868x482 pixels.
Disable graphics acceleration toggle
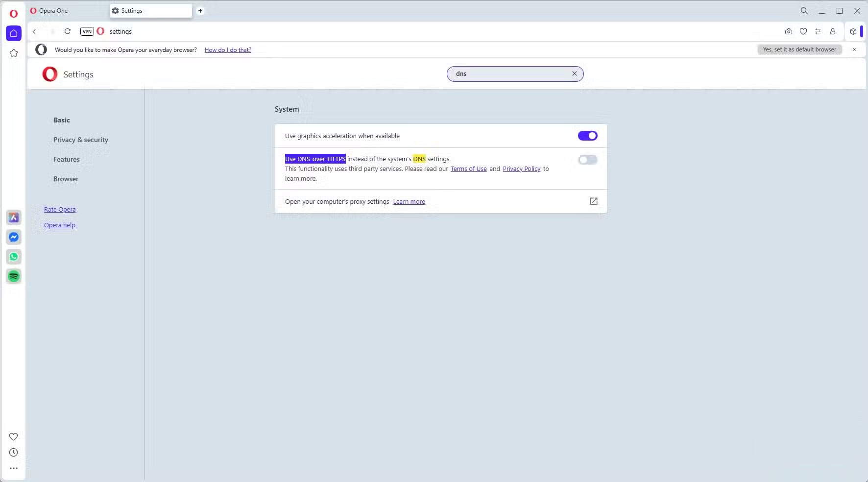point(587,136)
